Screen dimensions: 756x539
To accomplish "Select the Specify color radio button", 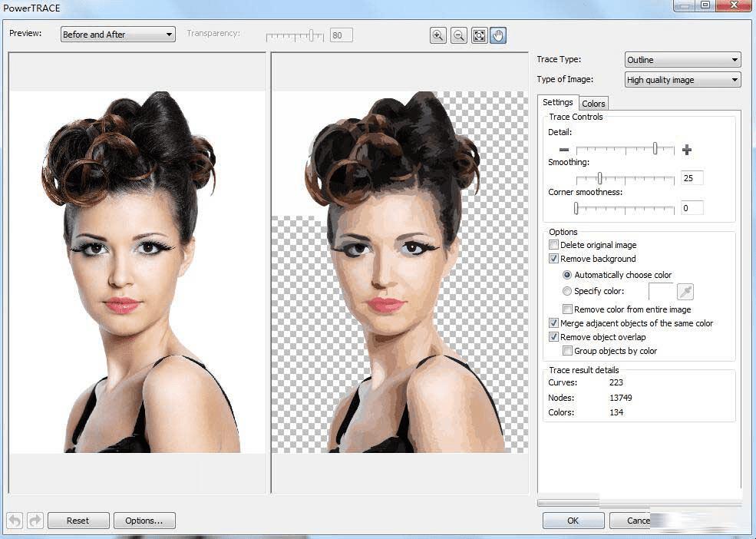I will coord(567,292).
